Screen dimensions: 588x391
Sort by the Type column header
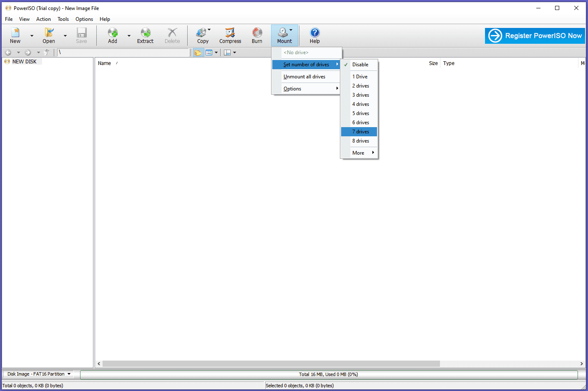coord(449,63)
